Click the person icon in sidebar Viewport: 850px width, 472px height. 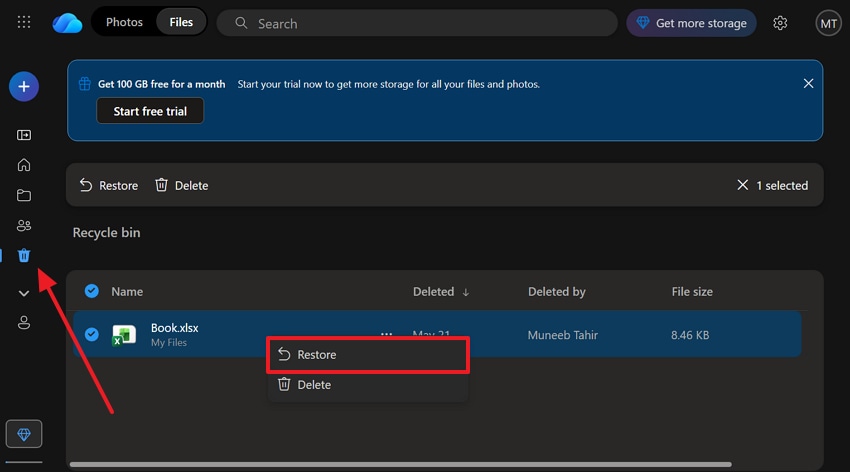(x=24, y=323)
